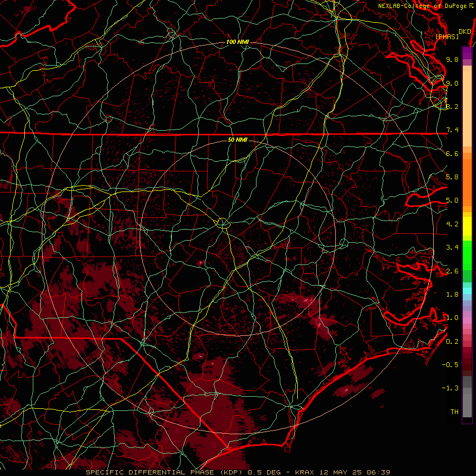The image size is (476, 476).
Task: Click the DKD product label above the legend
Action: coord(464,32)
